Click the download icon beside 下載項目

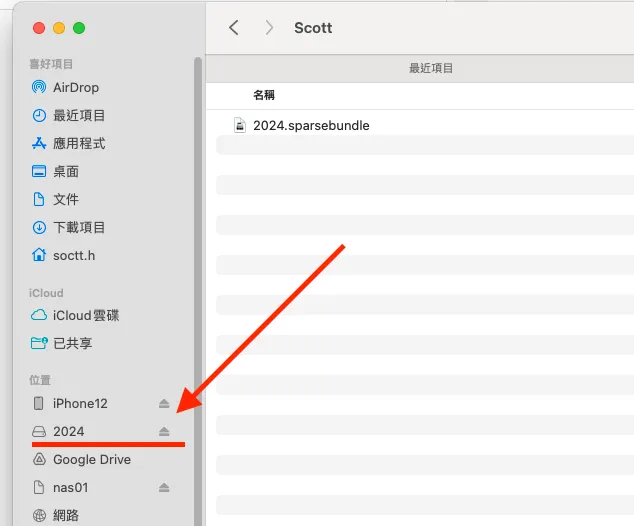(x=39, y=227)
